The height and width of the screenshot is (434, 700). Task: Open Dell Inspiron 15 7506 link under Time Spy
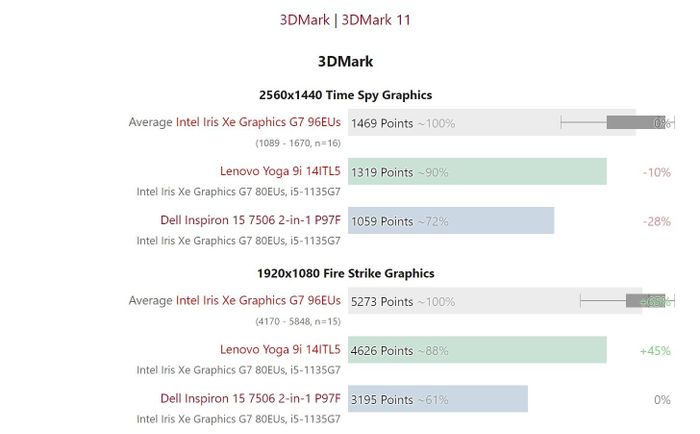[250, 220]
